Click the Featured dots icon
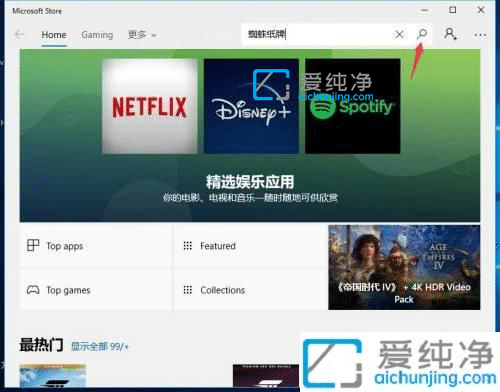 pyautogui.click(x=188, y=246)
